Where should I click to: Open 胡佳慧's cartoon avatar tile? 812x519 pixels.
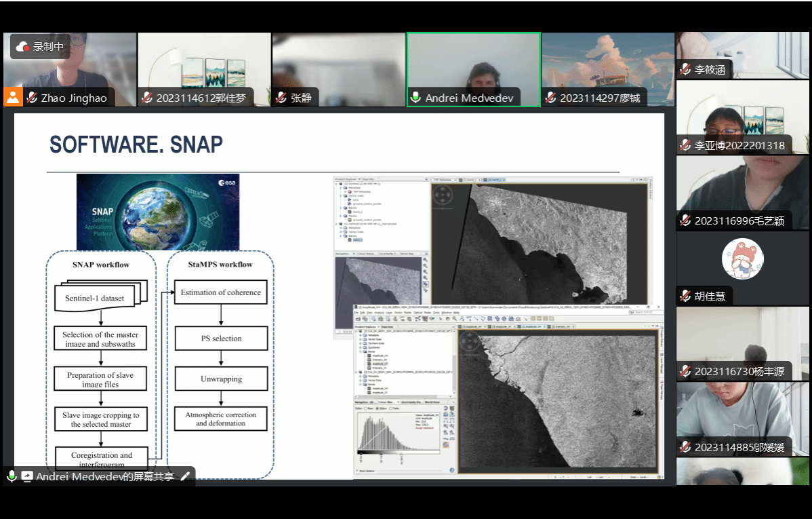coord(742,260)
